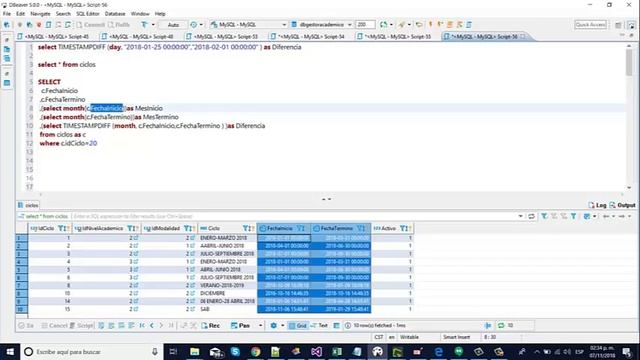Click the Cancel button in results toolbar
This screenshot has height=360, width=640.
[54, 326]
